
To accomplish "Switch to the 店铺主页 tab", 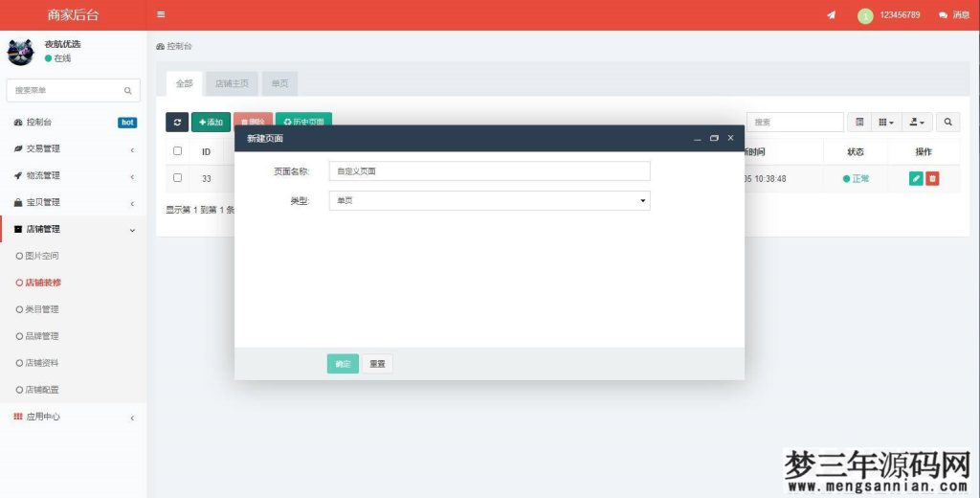I will point(232,84).
